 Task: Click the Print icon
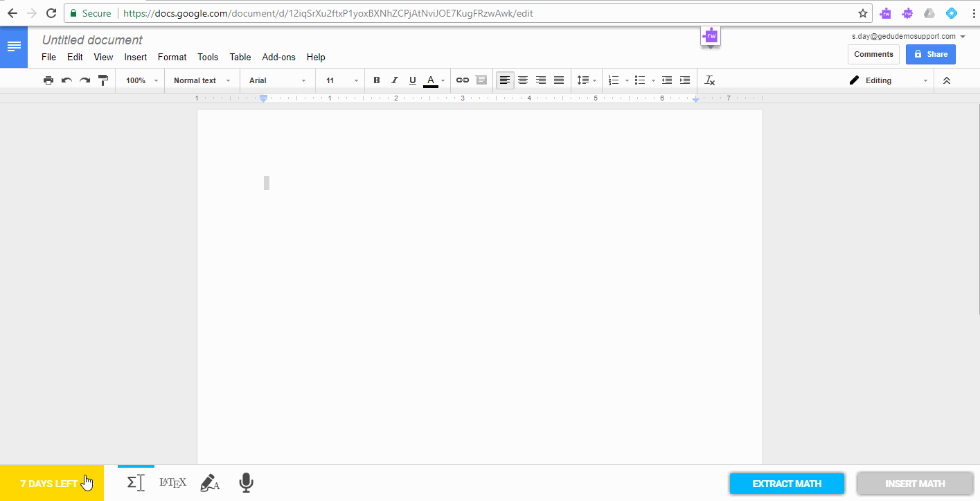(x=48, y=80)
